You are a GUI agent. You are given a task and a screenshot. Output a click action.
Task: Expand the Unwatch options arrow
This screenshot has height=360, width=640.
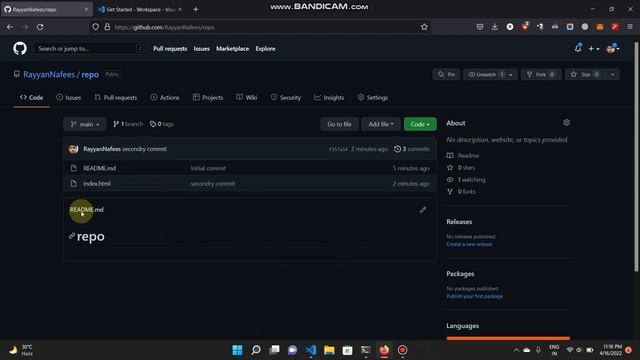(x=511, y=75)
